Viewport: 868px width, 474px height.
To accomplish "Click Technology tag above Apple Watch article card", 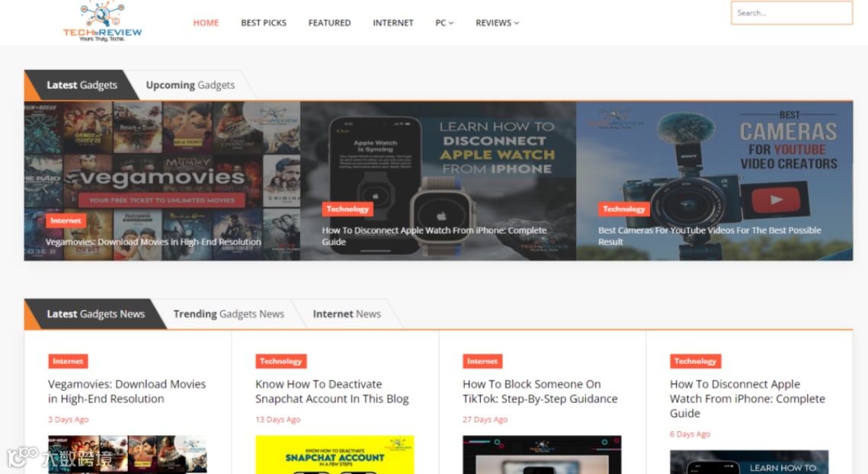I will click(695, 361).
